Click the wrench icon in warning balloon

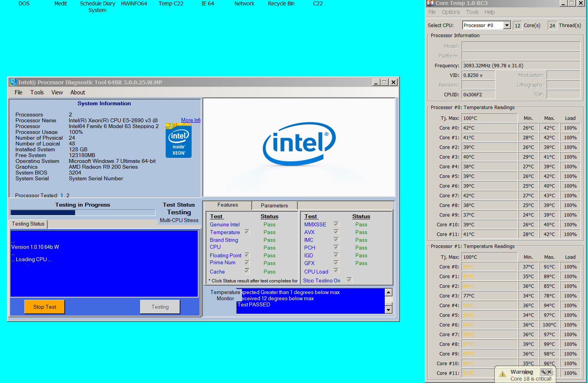[543, 372]
